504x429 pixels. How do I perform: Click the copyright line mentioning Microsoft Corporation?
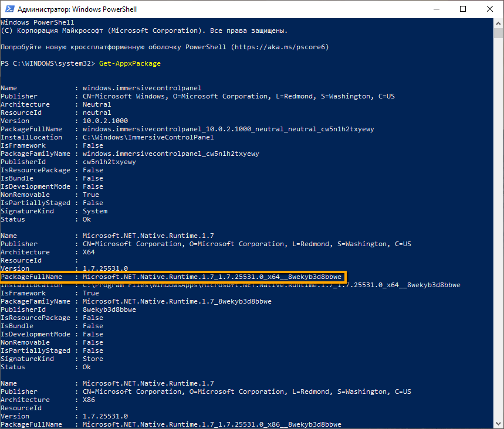[144, 30]
